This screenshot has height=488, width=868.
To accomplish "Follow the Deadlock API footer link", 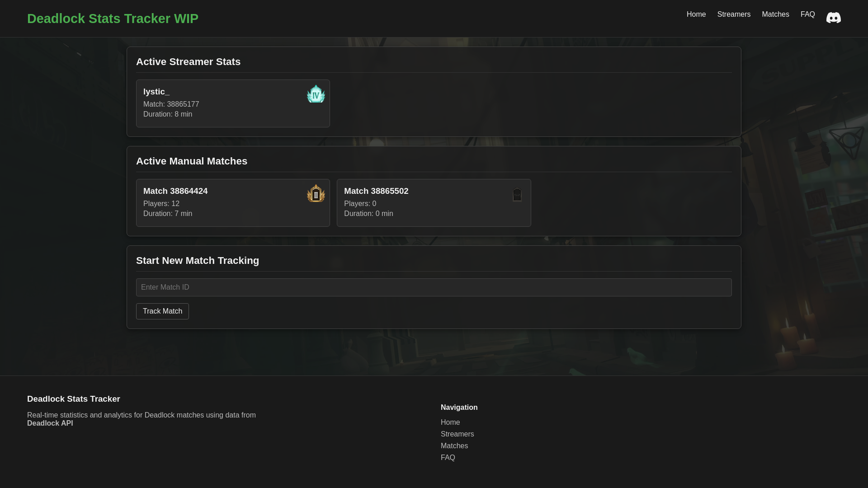I will (50, 423).
